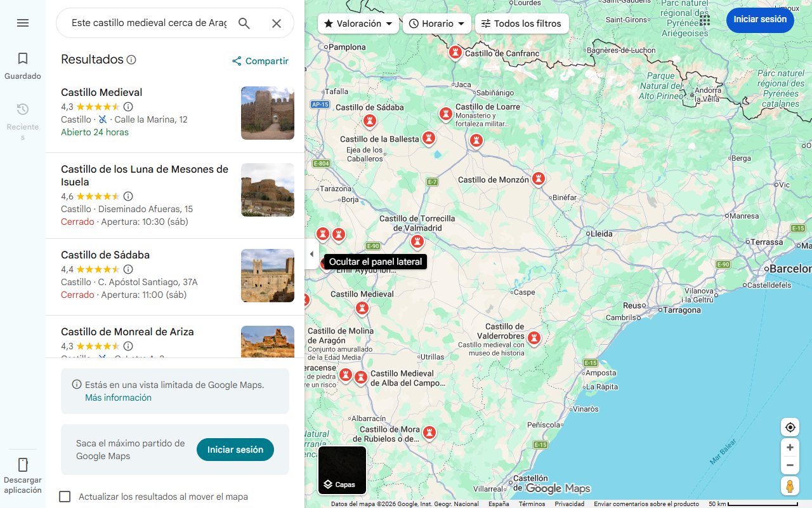
Task: Open Todos los filtros options
Action: point(521,23)
